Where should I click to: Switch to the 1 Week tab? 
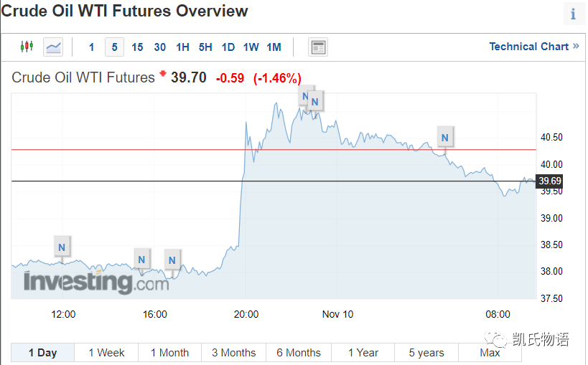[x=106, y=353]
